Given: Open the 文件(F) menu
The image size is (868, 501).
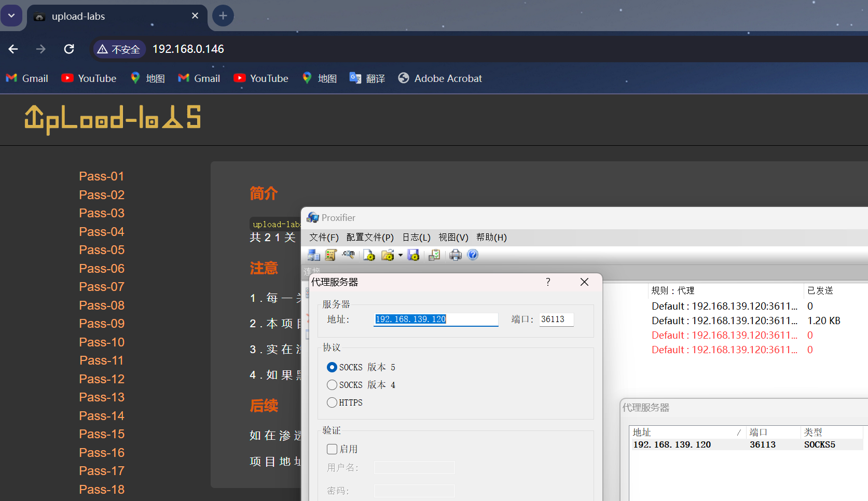Looking at the screenshot, I should point(324,237).
